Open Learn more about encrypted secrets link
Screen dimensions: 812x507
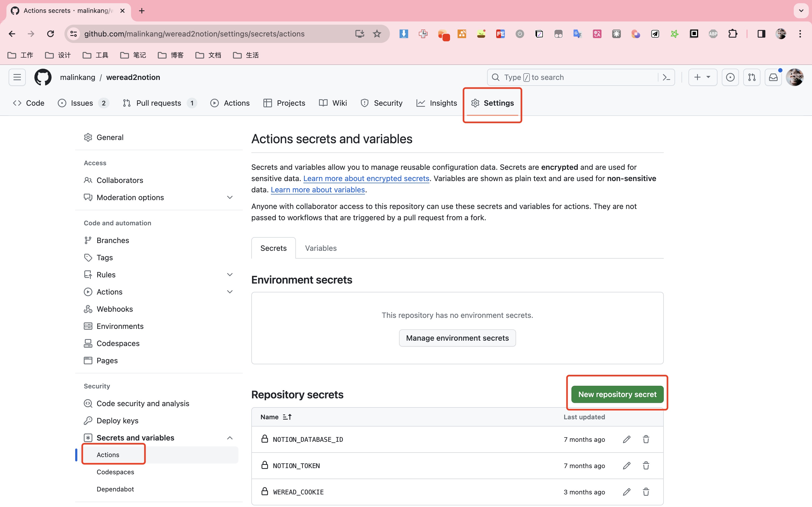tap(366, 178)
